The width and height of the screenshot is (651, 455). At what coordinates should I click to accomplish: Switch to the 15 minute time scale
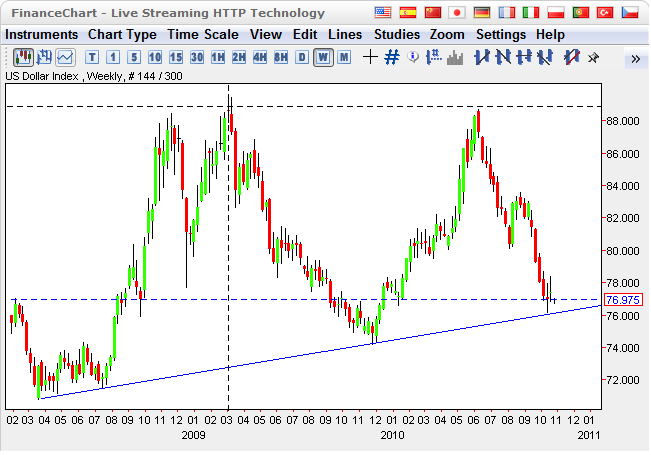176,57
